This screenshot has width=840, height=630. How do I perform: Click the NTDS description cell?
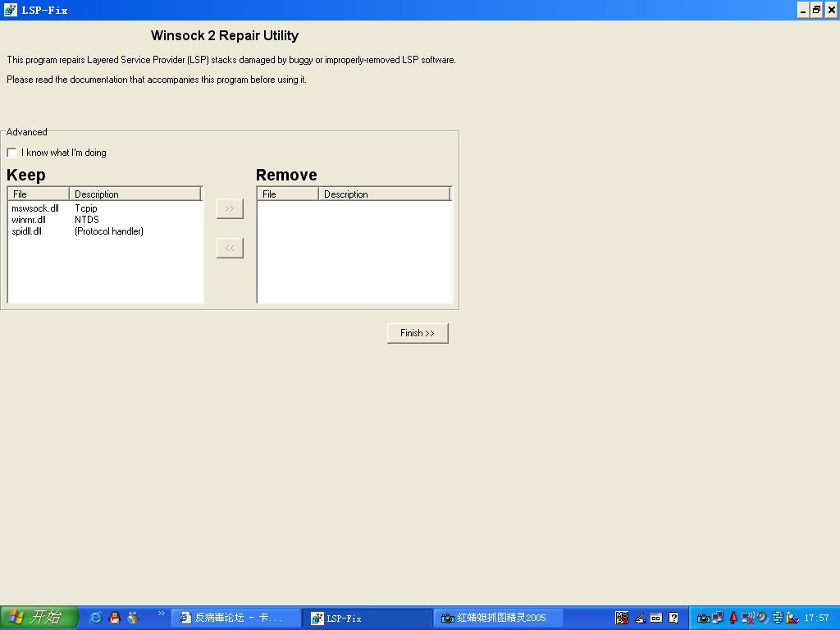87,220
